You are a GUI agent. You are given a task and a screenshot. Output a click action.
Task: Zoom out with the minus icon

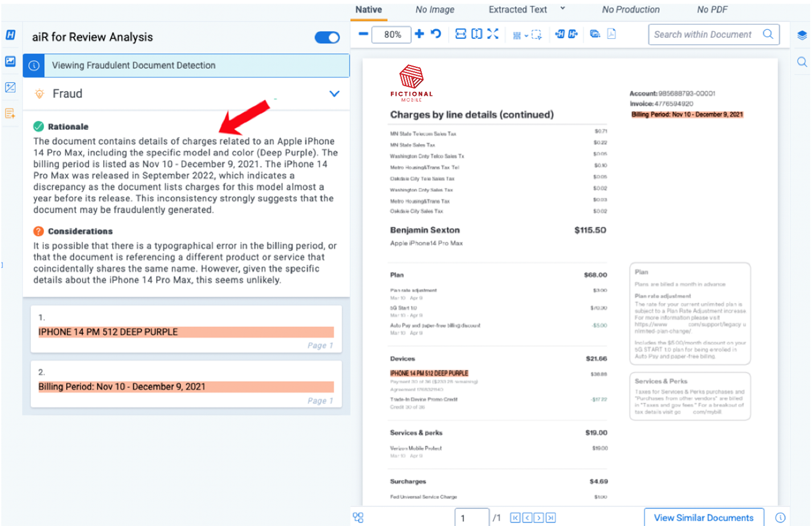pos(363,34)
